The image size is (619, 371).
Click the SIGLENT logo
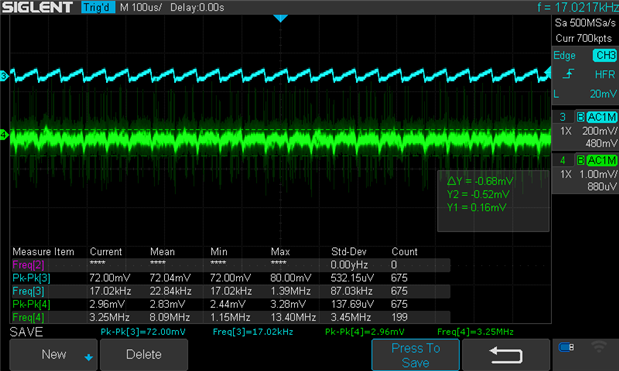coord(38,7)
